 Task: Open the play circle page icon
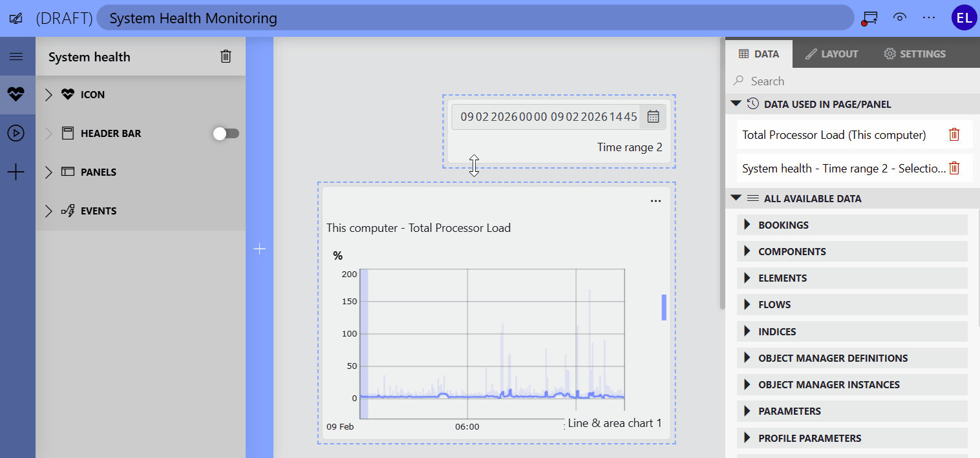pyautogui.click(x=16, y=133)
